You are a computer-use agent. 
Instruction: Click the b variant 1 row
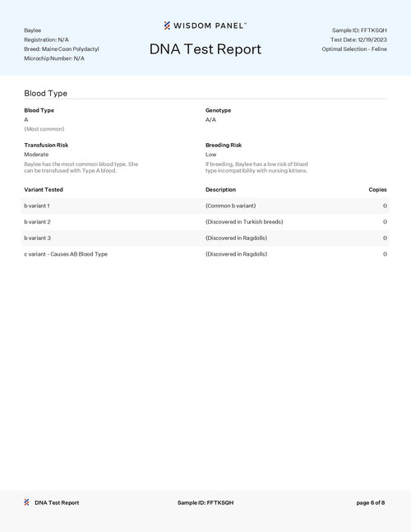tap(205, 206)
